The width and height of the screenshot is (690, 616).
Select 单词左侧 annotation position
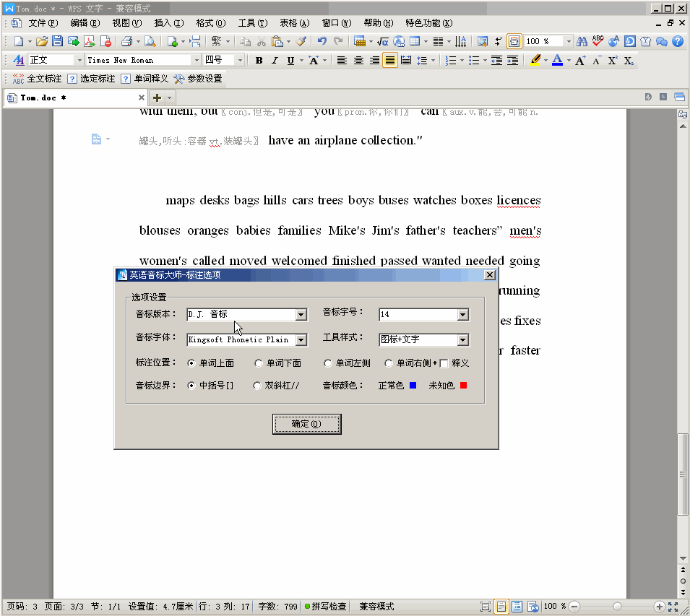[327, 363]
